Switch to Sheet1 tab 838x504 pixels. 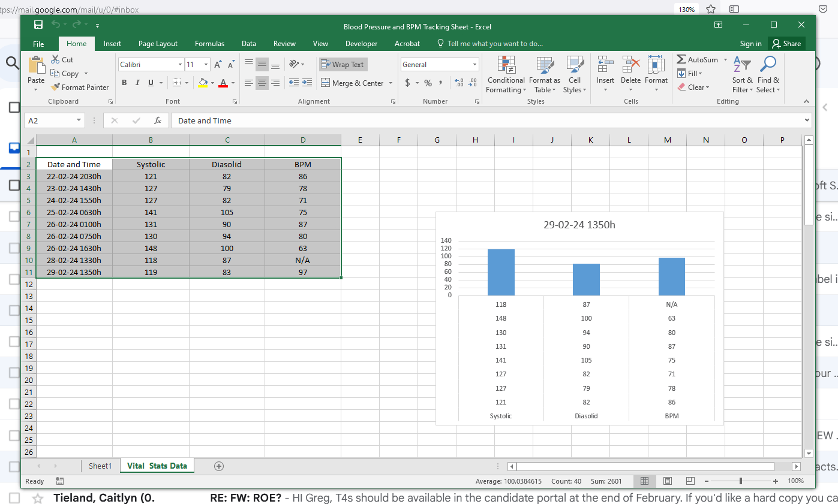pyautogui.click(x=100, y=466)
